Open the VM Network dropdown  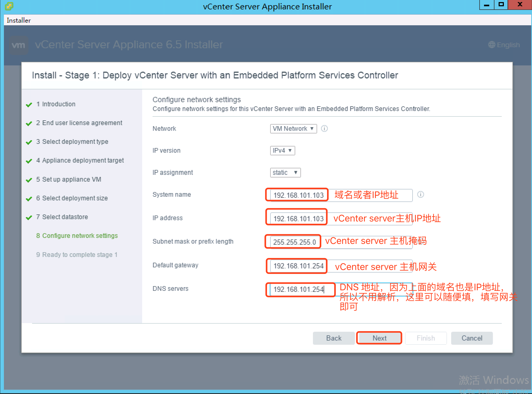pyautogui.click(x=293, y=128)
